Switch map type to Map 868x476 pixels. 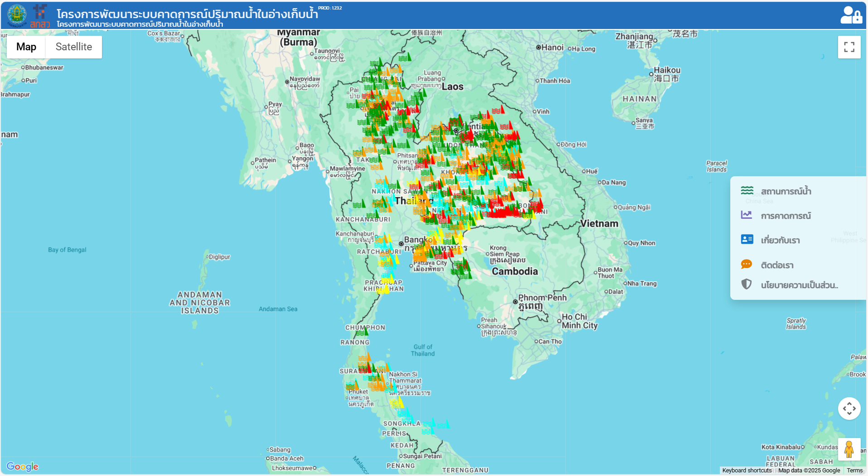[26, 47]
